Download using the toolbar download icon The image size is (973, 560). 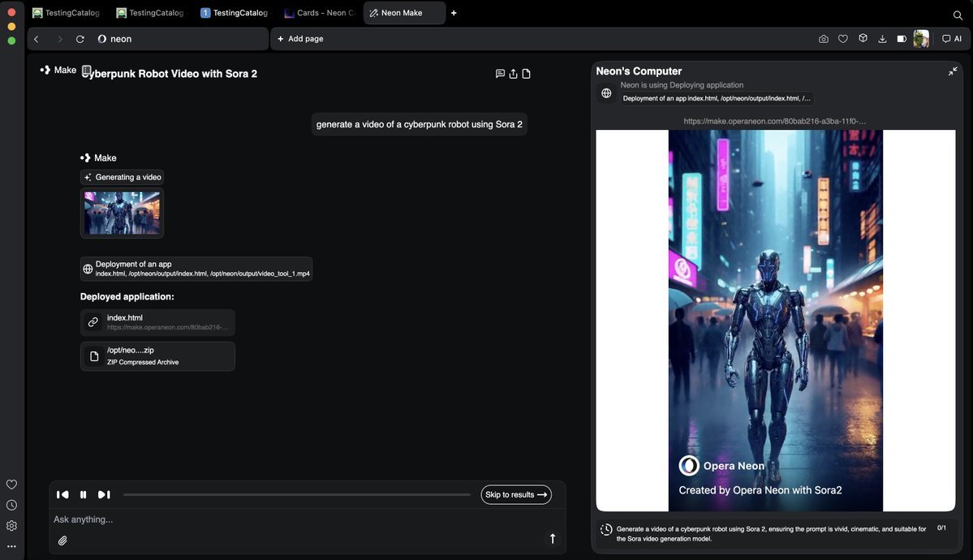[x=881, y=38]
